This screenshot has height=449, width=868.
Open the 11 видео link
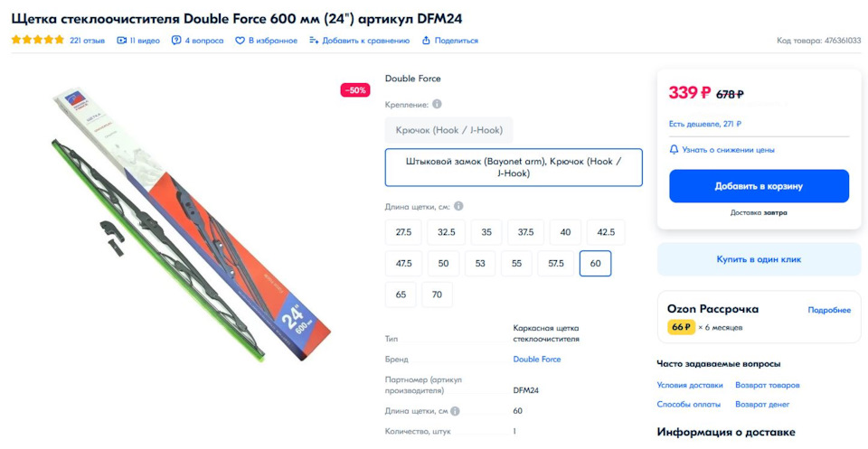pyautogui.click(x=122, y=41)
